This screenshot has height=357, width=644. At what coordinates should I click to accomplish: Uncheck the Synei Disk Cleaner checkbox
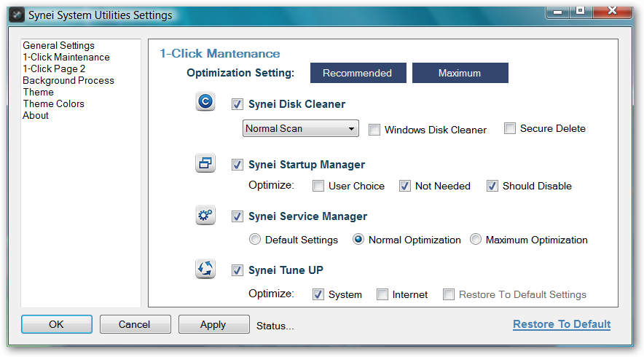(237, 104)
